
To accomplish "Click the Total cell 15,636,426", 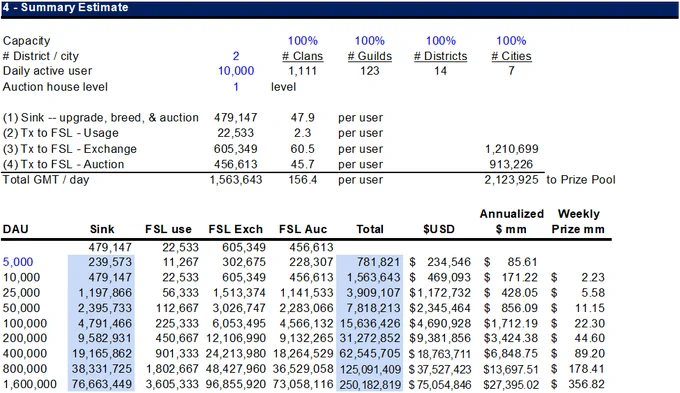I will point(370,324).
